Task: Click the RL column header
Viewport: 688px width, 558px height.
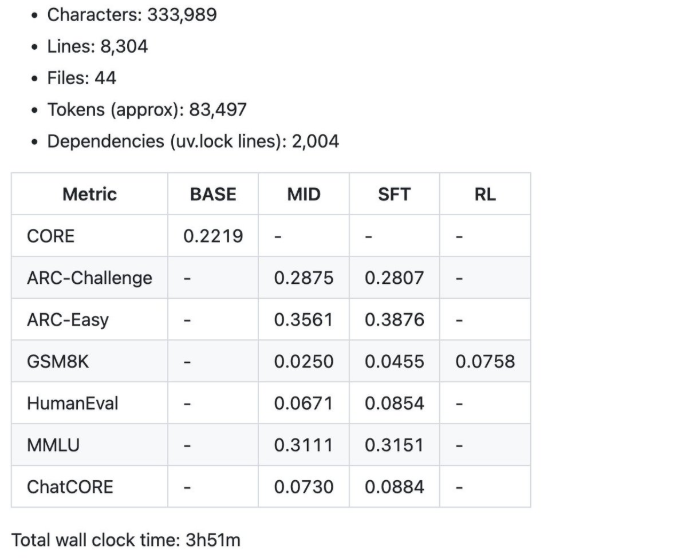Action: tap(485, 194)
